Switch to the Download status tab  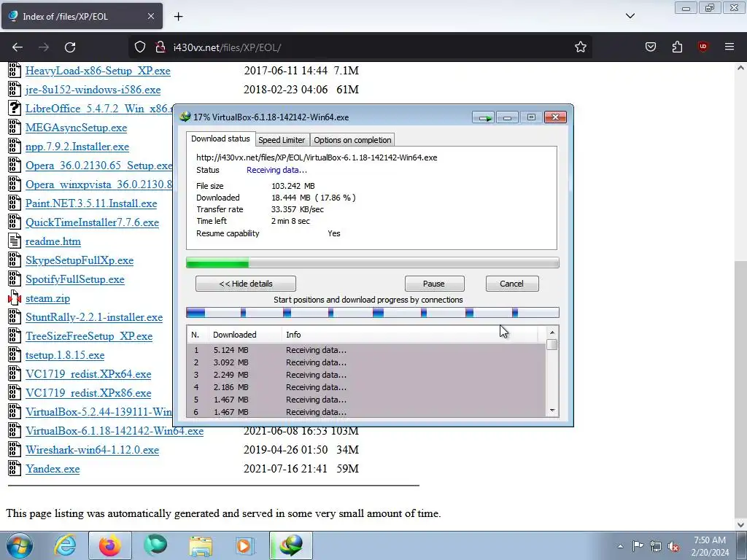(220, 139)
